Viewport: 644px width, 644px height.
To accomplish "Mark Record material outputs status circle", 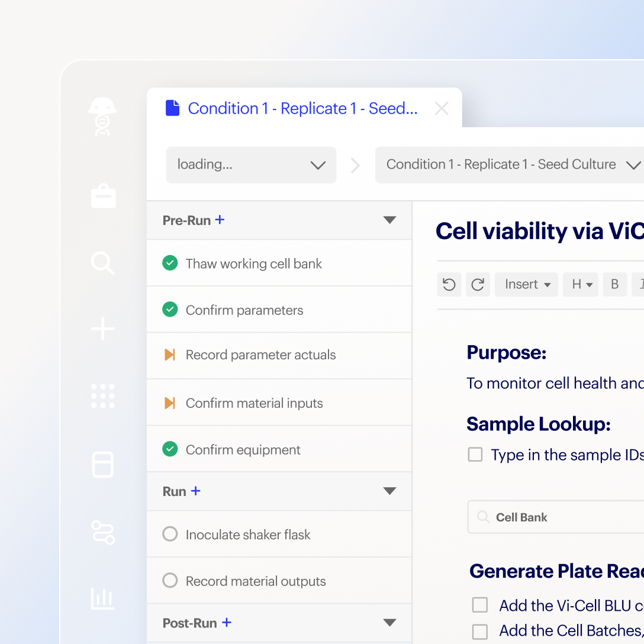I will tap(170, 580).
